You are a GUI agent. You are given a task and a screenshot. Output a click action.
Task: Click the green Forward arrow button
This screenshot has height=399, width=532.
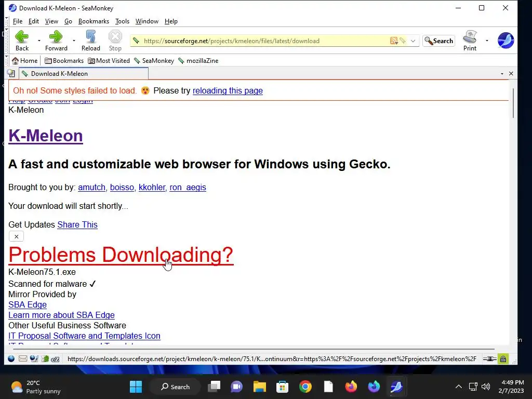(56, 41)
